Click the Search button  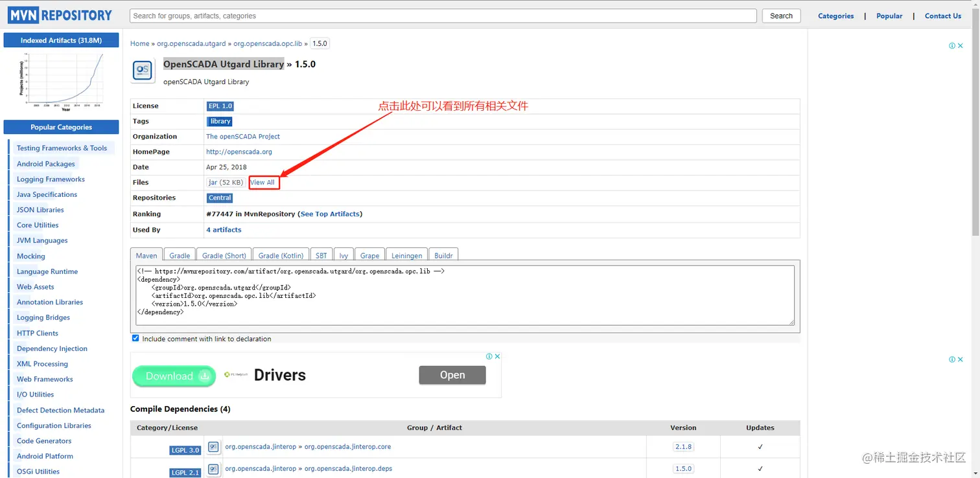tap(781, 16)
